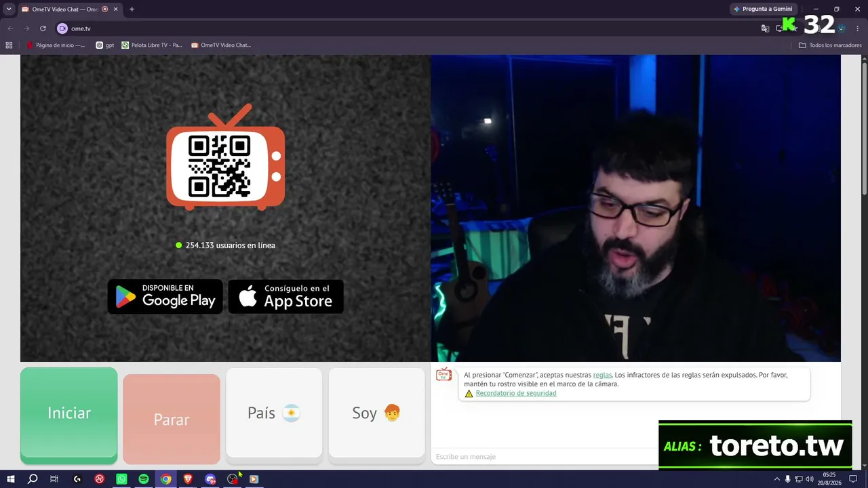Open the App Store download badge

(x=285, y=297)
